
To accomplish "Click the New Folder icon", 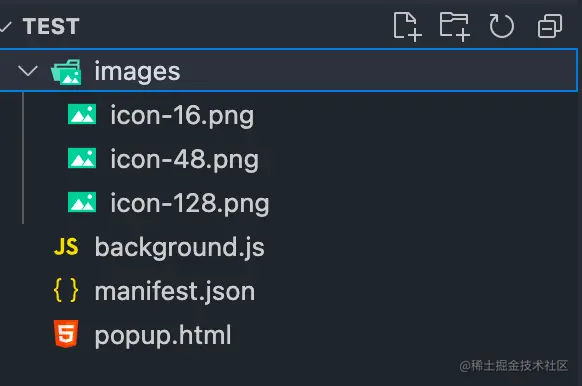I will [x=455, y=26].
